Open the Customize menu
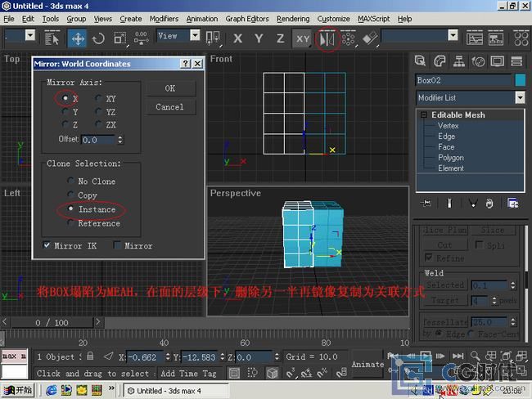 333,19
